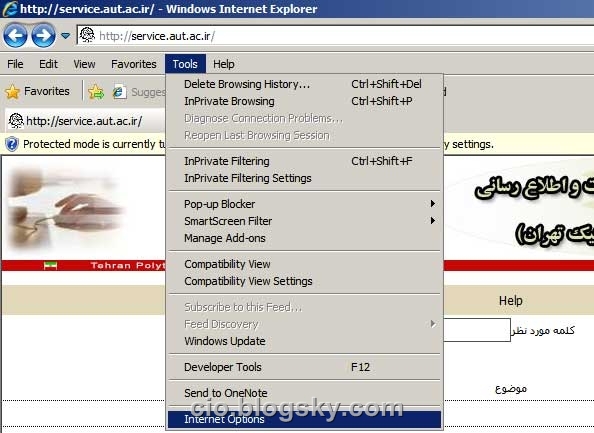Screen dimensions: 594x433
Task: Click the protected mode shield icon
Action: click(x=12, y=144)
